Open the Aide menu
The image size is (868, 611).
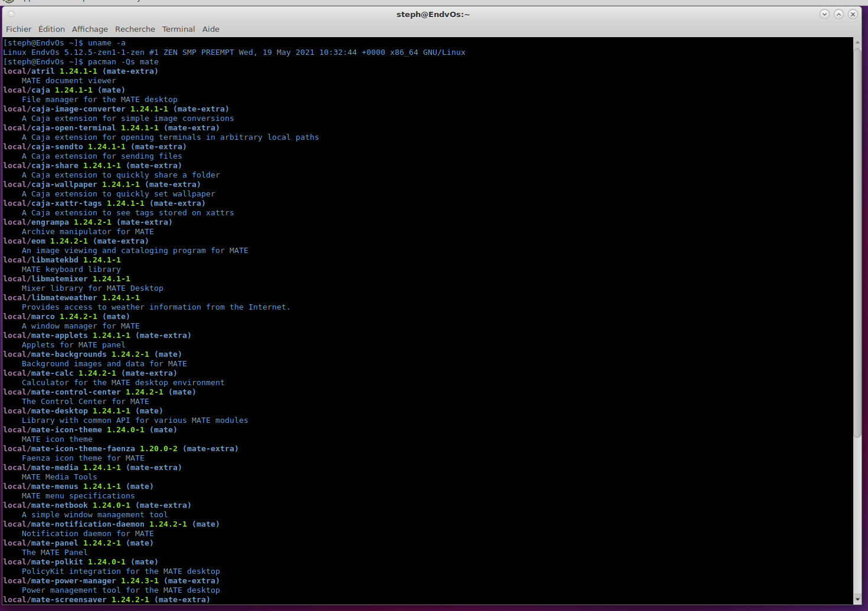coord(211,29)
